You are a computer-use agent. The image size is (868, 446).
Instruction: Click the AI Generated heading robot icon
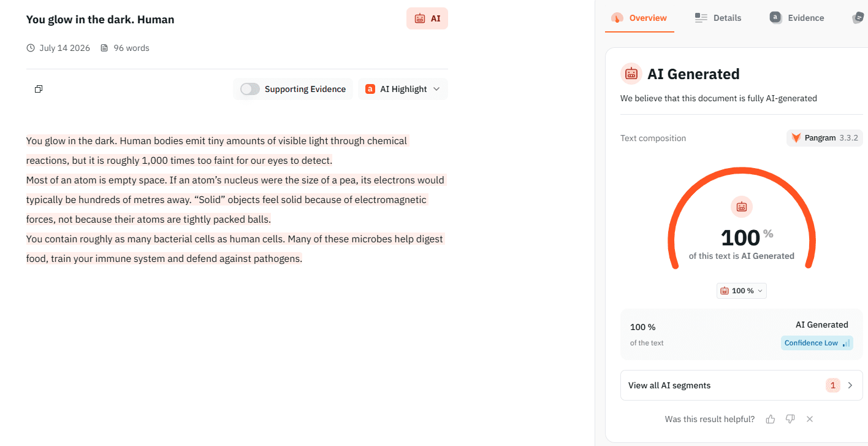click(631, 74)
